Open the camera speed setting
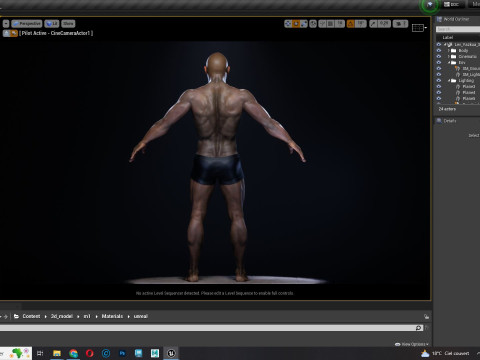480x360 pixels. 400,24
